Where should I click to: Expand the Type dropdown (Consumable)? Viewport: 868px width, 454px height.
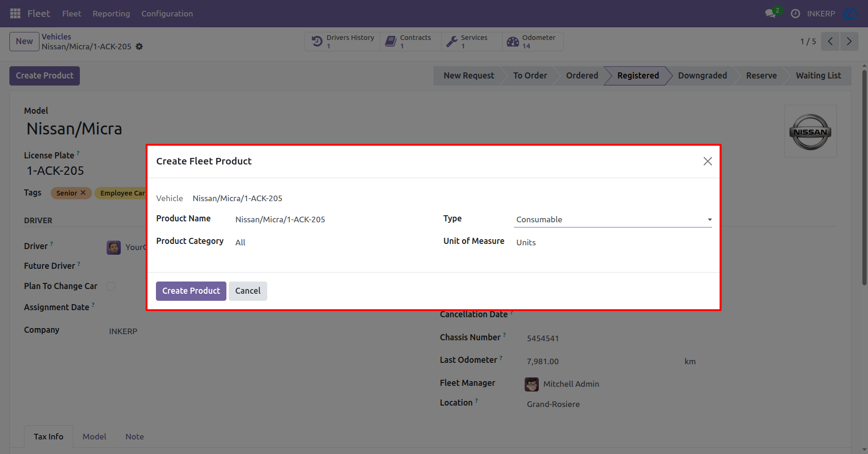(612, 219)
